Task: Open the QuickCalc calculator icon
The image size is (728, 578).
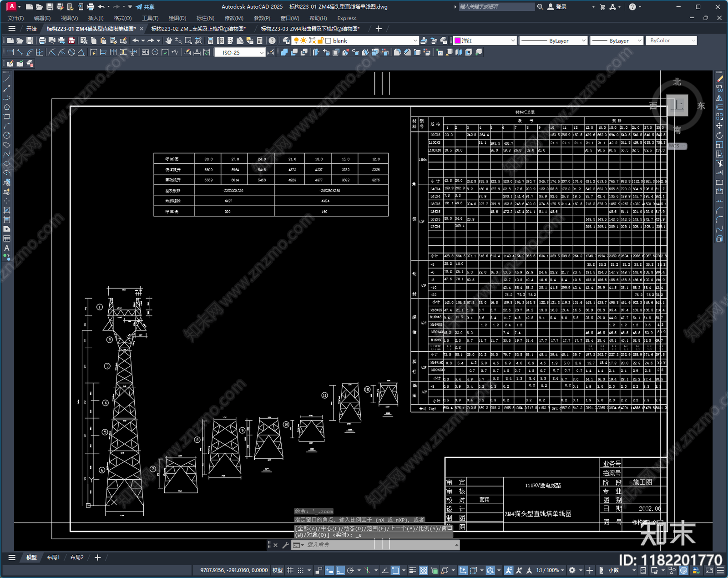Action: [260, 41]
